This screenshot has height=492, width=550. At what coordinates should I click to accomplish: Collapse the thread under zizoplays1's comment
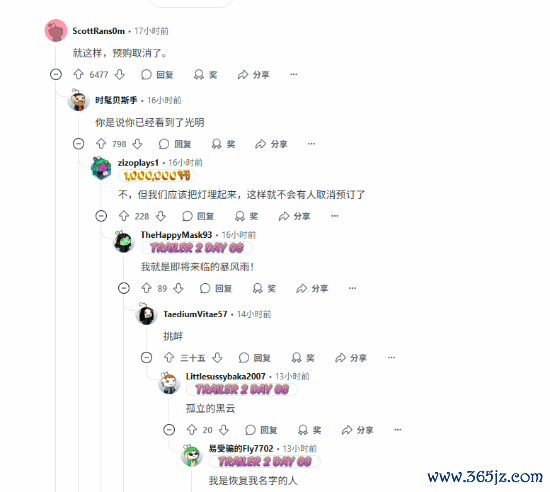[x=101, y=216]
